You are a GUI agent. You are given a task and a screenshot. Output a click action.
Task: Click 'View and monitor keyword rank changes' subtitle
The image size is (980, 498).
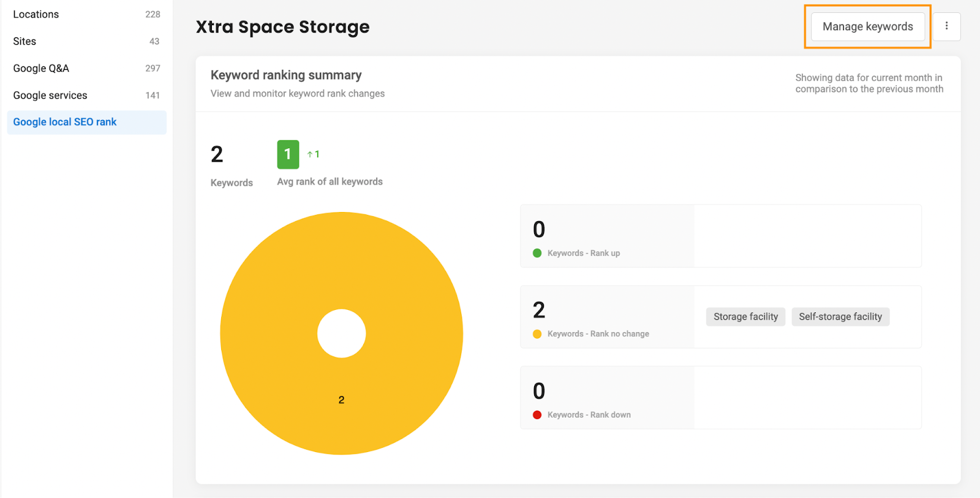298,93
